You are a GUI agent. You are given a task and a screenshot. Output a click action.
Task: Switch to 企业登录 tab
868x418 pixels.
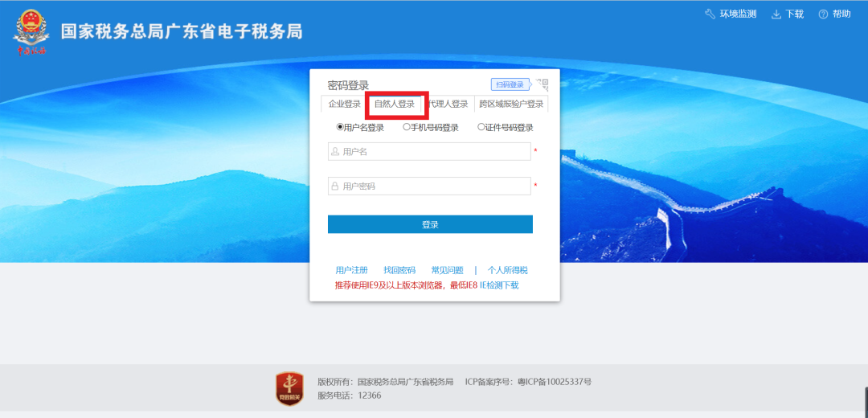tap(344, 104)
